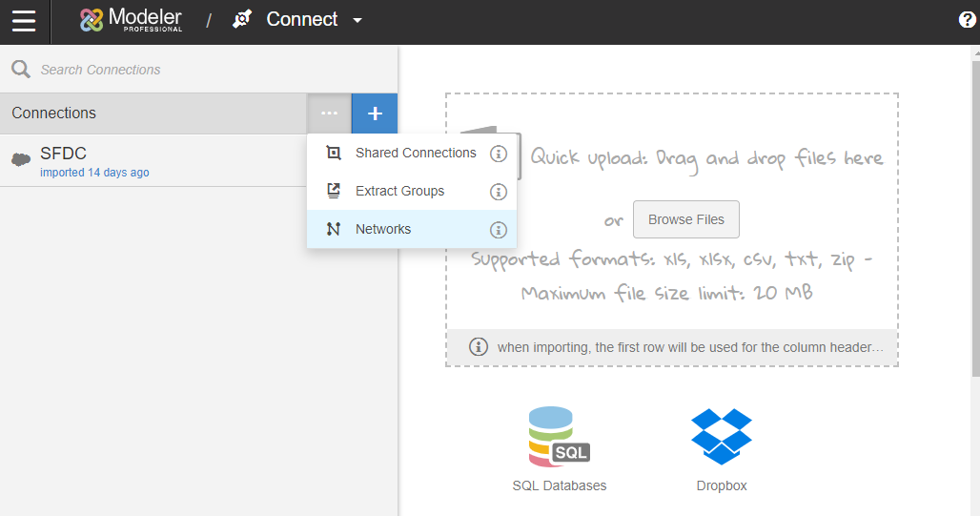Viewport: 980px width, 516px height.
Task: Add a new connection with plus button
Action: pyautogui.click(x=375, y=114)
